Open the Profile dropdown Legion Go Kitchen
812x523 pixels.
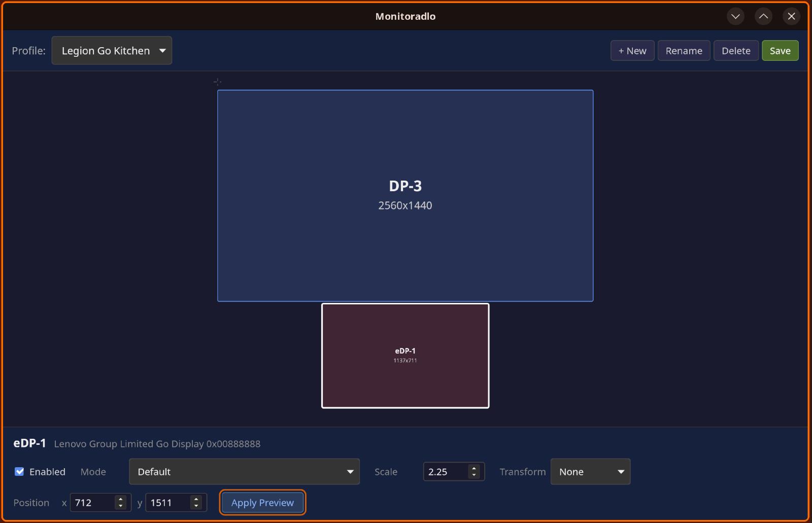(112, 51)
